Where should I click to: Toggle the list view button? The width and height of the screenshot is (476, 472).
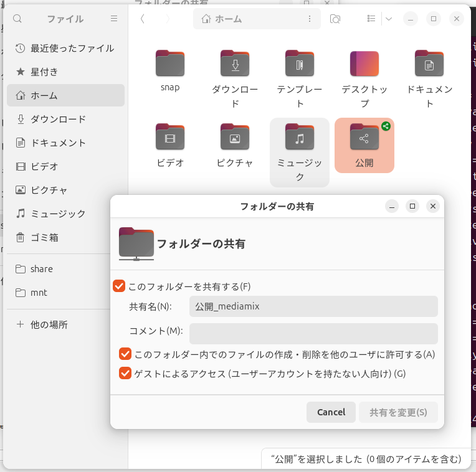(371, 19)
